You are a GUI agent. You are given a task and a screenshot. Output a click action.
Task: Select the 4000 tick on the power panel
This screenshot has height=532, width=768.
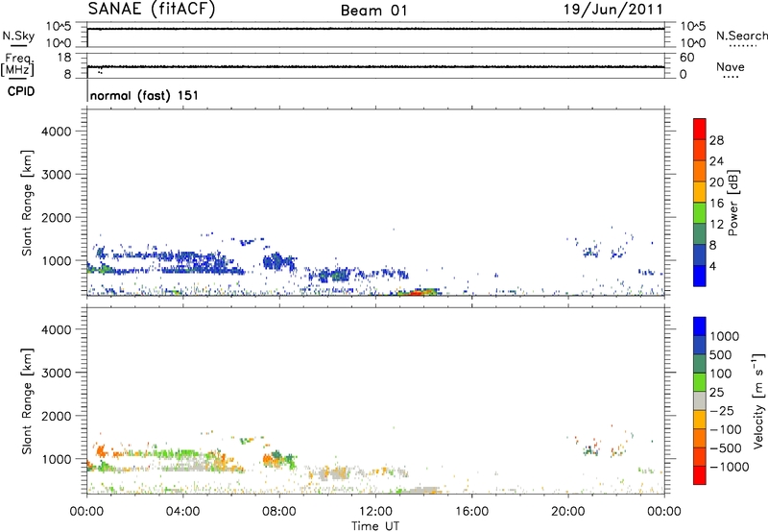pyautogui.click(x=57, y=132)
